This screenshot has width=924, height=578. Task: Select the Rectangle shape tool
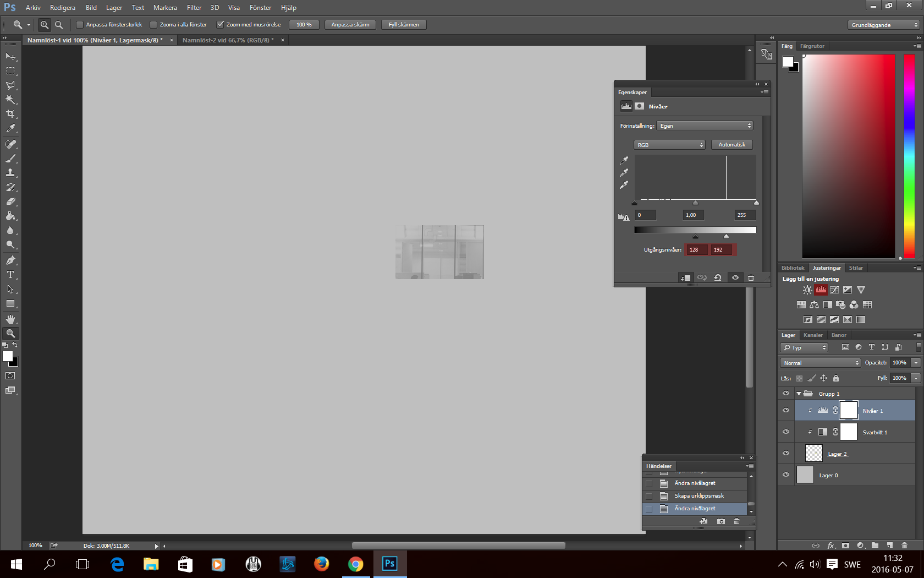(x=10, y=303)
